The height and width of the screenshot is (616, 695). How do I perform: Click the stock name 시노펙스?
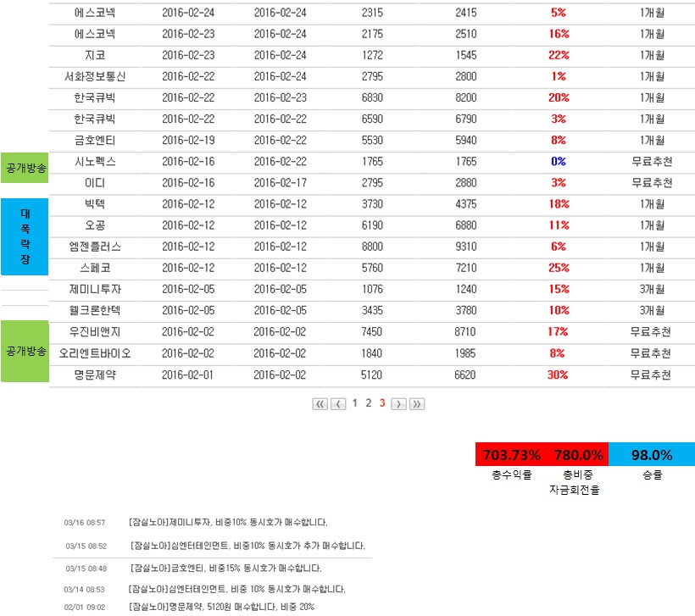[x=95, y=161]
